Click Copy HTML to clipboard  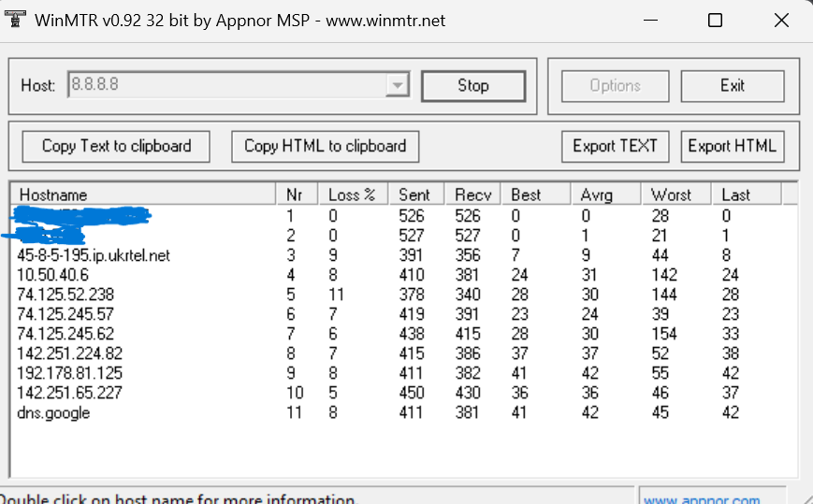[325, 146]
